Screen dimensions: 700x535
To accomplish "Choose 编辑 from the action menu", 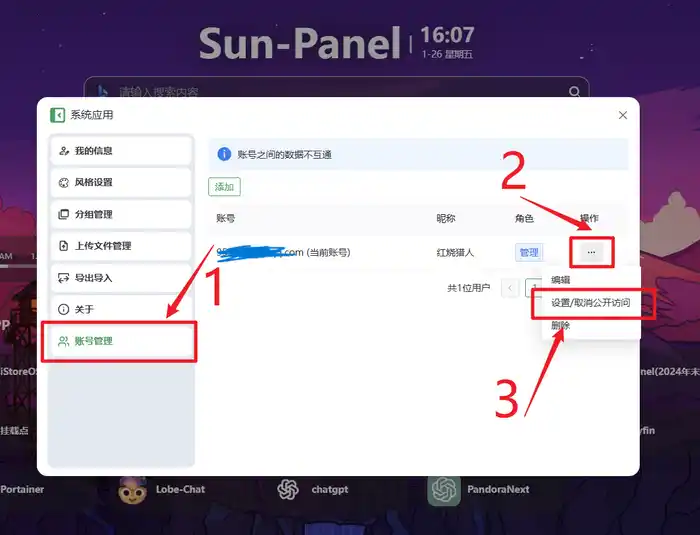I will coord(560,280).
